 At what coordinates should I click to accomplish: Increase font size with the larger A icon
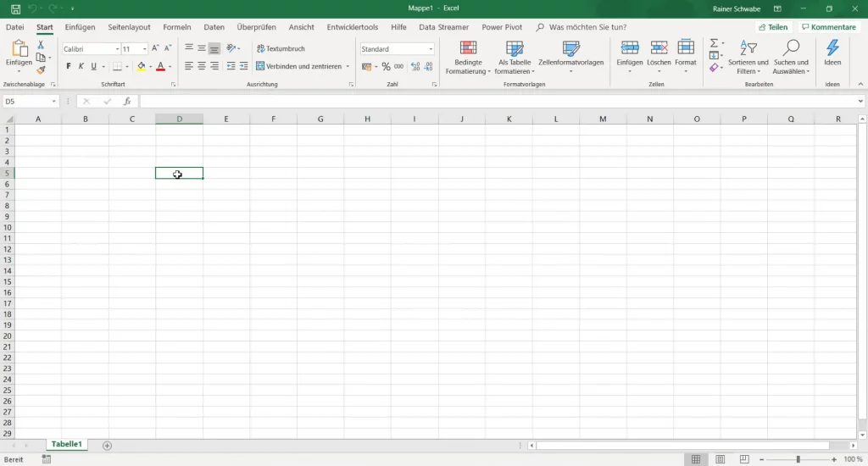pos(156,48)
